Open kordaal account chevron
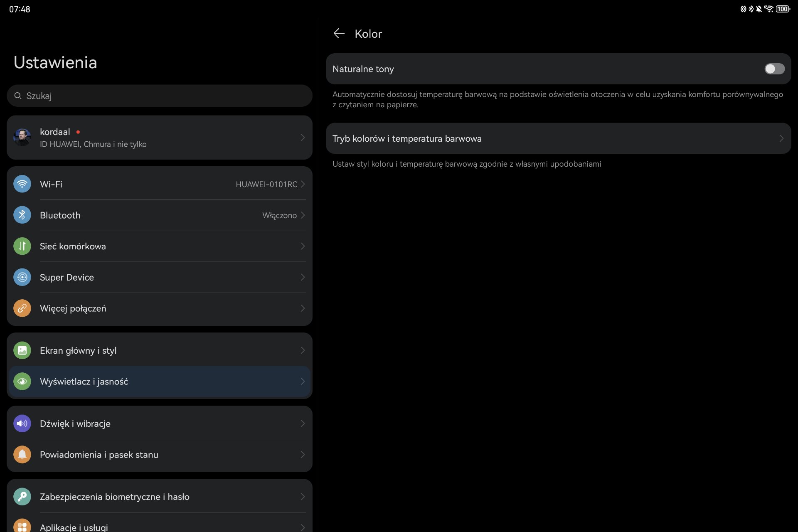798x532 pixels. [x=303, y=138]
